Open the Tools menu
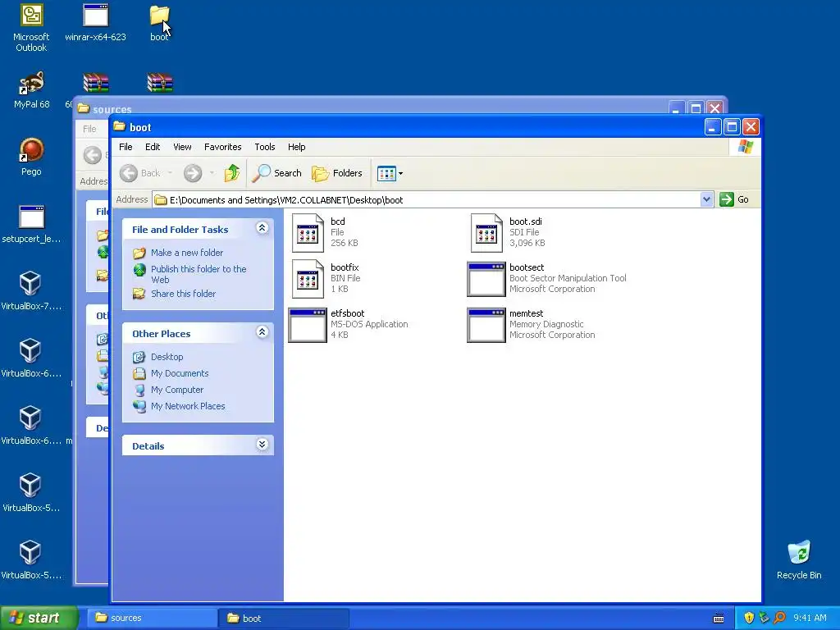 click(x=265, y=147)
